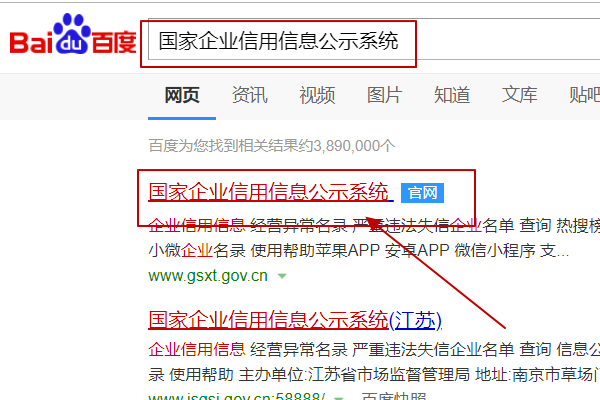The height and width of the screenshot is (400, 600).
Task: Open the 知道 tab
Action: (x=452, y=95)
